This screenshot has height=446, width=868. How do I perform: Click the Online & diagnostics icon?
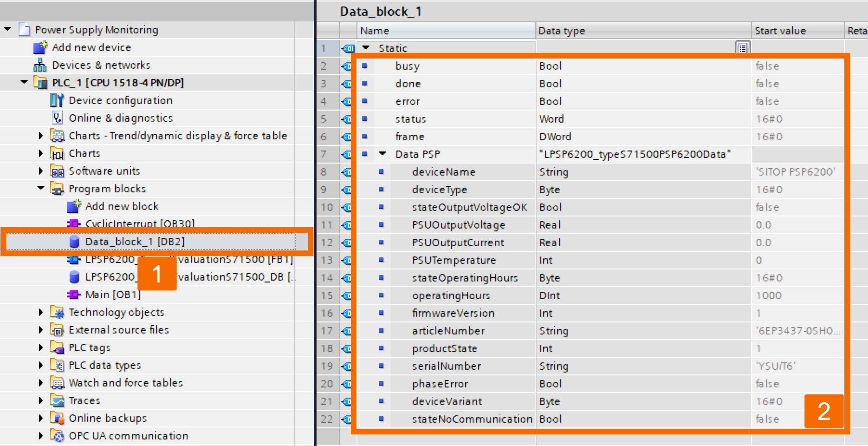[57, 118]
